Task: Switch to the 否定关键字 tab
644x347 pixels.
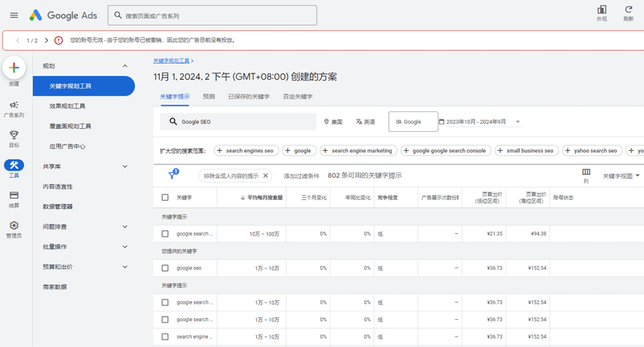Action: (x=298, y=96)
